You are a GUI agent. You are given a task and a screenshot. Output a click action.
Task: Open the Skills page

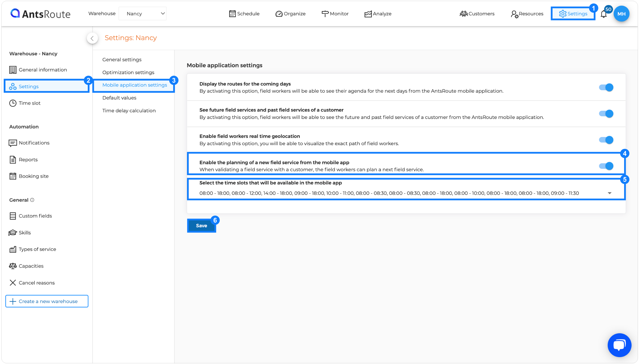[x=25, y=233]
